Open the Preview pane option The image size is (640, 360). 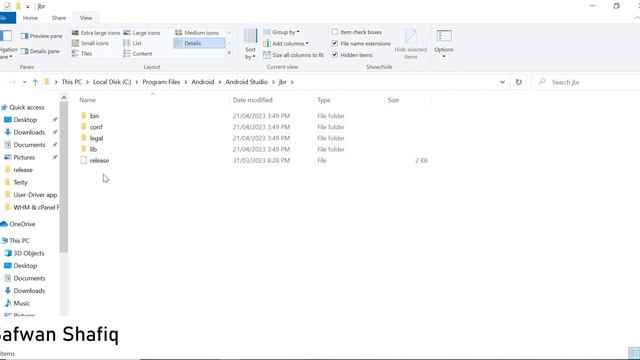[41, 36]
